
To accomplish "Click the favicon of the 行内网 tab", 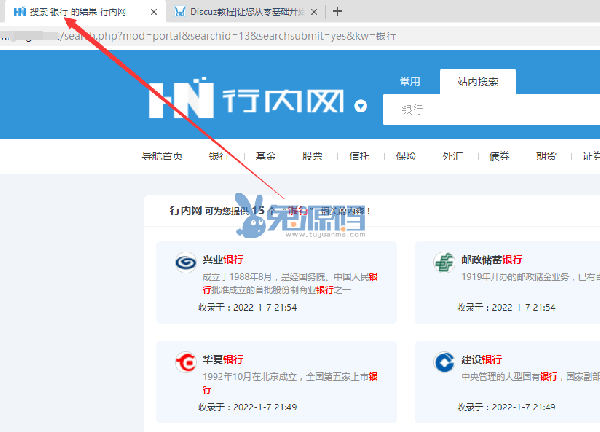I will click(x=20, y=12).
